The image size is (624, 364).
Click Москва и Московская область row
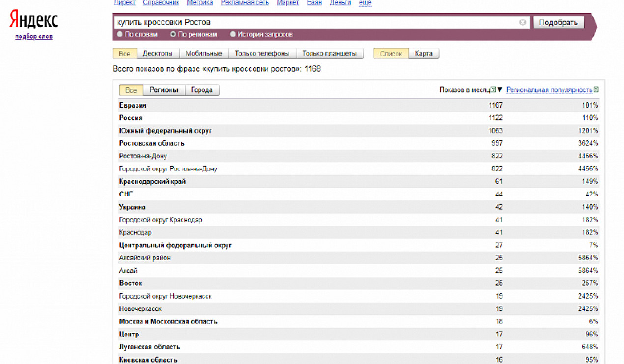point(359,322)
